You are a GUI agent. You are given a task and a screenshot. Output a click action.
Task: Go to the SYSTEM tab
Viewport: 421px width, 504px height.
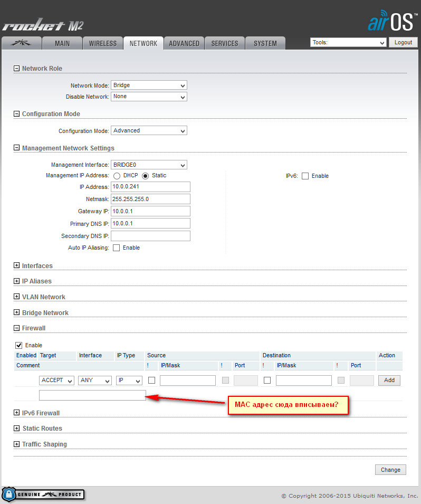click(x=265, y=43)
